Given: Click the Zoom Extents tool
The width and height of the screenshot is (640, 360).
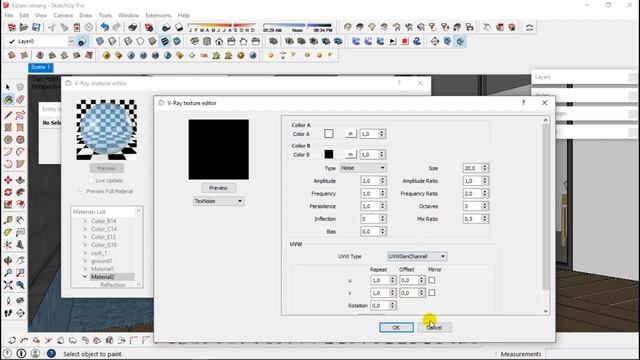Looking at the screenshot, I should (x=8, y=285).
